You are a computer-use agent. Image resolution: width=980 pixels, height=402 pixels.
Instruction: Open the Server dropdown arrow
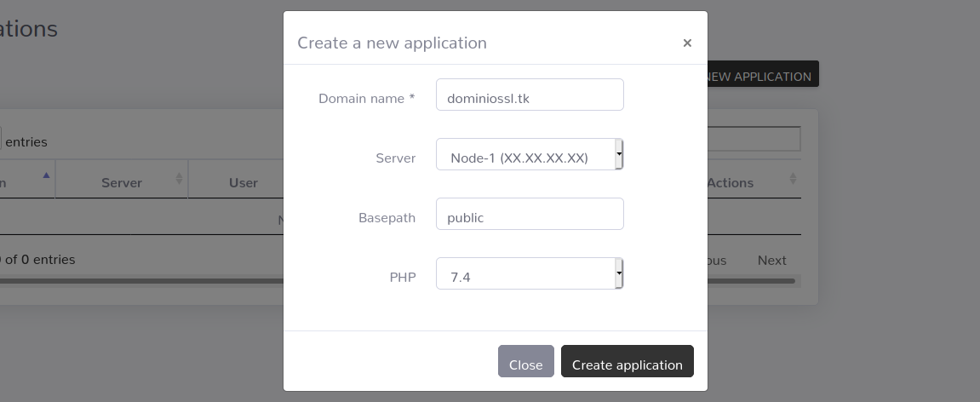point(619,154)
